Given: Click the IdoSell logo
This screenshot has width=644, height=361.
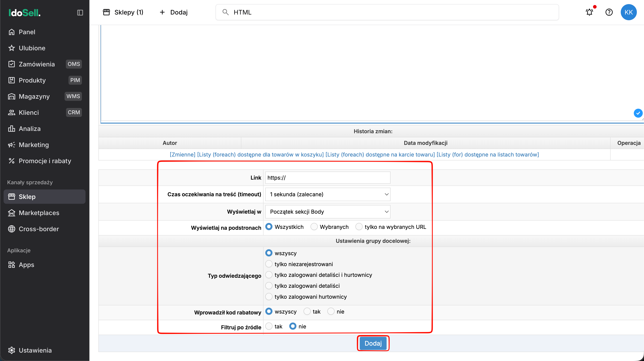Looking at the screenshot, I should [x=25, y=13].
